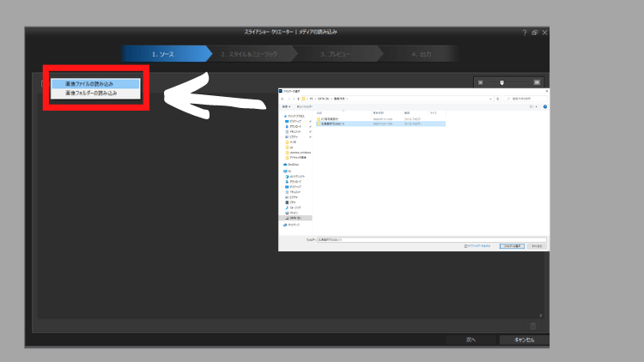The width and height of the screenshot is (644, 362).
Task: Click the help question mark icon
Action: (524, 33)
